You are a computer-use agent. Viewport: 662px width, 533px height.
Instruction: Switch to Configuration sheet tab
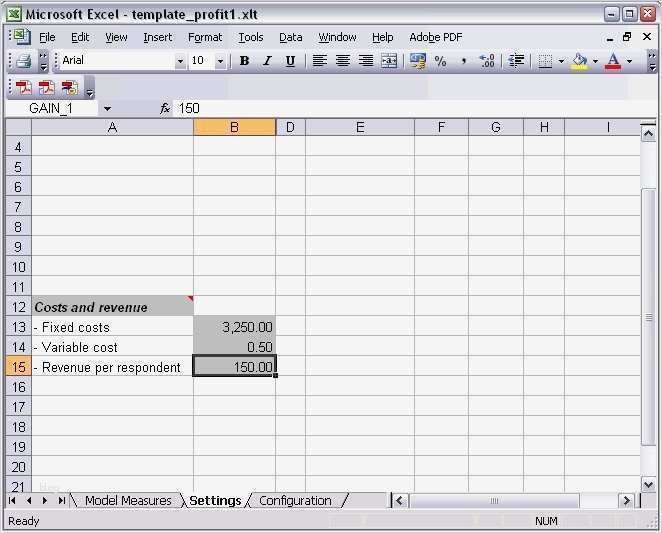click(295, 501)
